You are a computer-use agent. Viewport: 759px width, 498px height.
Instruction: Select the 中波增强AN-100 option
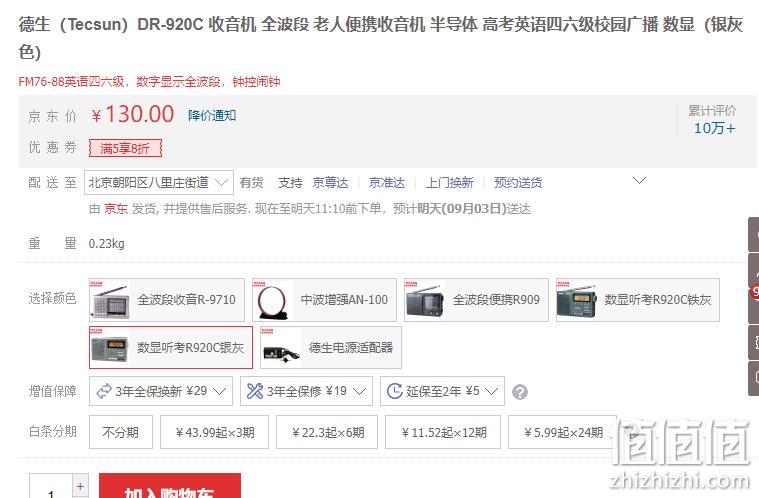tap(324, 300)
